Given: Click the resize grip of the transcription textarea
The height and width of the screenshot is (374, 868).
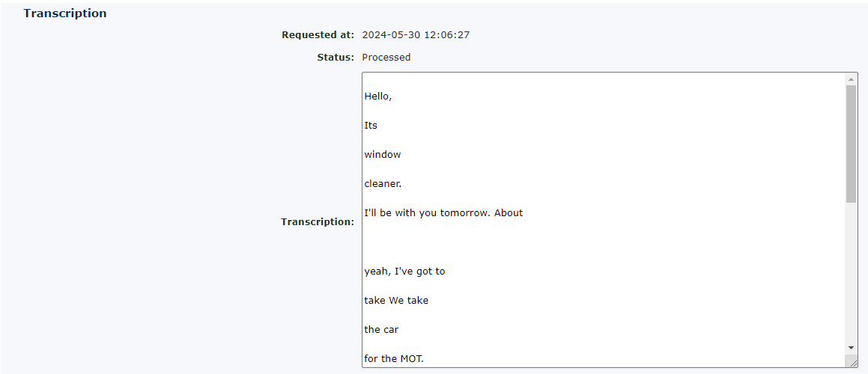Looking at the screenshot, I should (852, 362).
